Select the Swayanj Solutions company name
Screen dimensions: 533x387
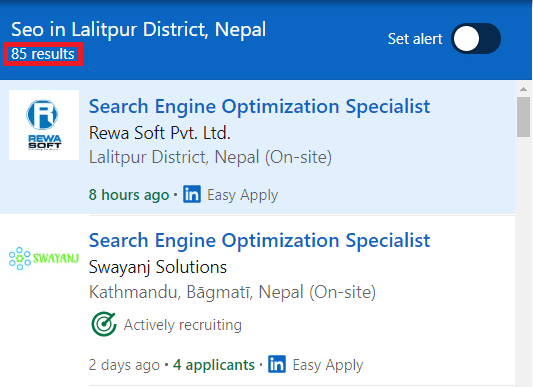pos(158,267)
